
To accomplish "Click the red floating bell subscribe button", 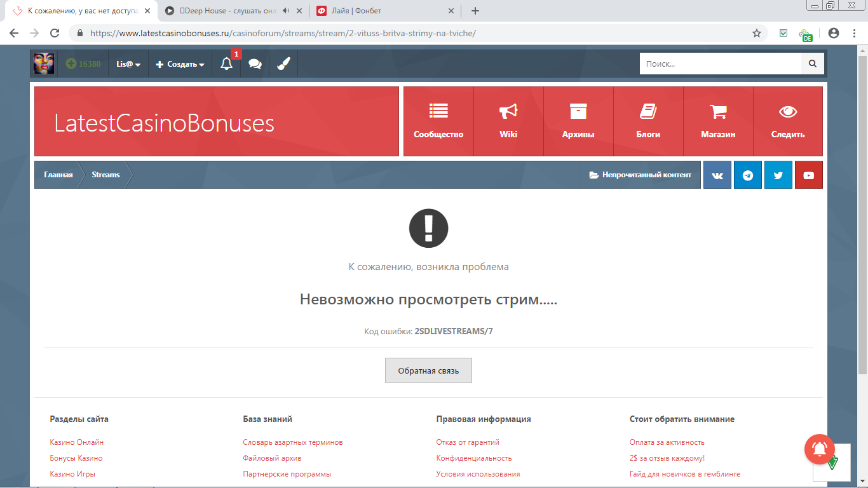I will pos(820,449).
